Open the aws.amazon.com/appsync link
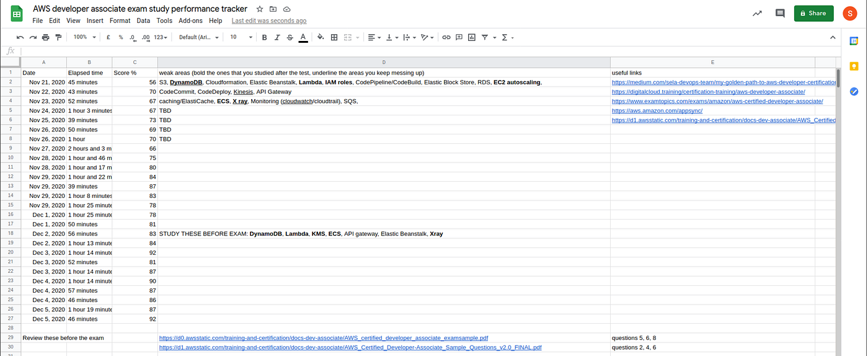The height and width of the screenshot is (356, 868). pos(657,110)
